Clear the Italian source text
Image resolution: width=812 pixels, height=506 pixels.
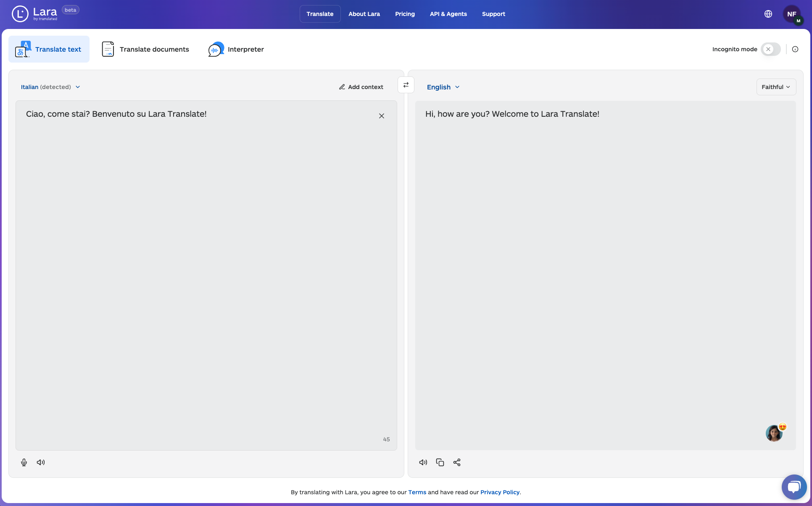click(382, 116)
